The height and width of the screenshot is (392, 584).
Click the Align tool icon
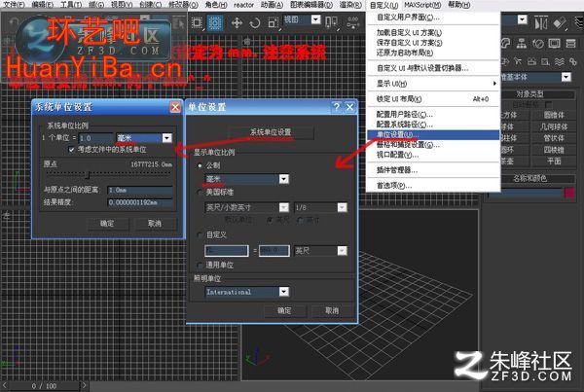[x=559, y=23]
